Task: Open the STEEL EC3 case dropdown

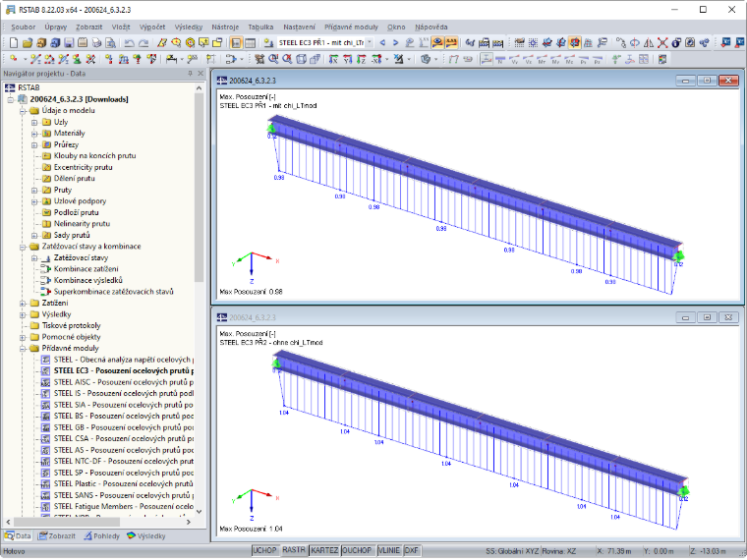Action: [x=370, y=43]
